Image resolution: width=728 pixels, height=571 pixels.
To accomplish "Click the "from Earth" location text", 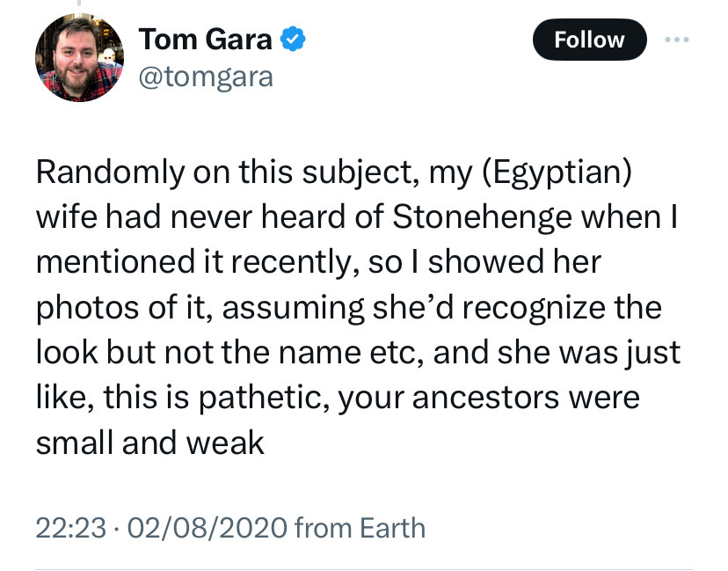I will [360, 528].
